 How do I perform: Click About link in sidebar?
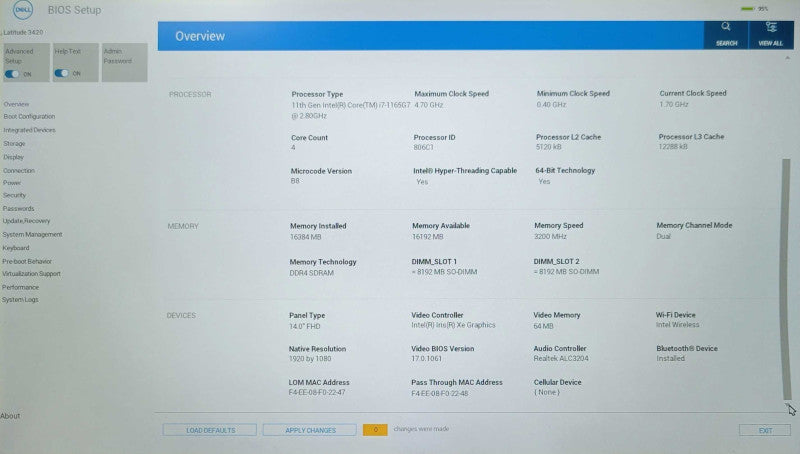coord(10,416)
